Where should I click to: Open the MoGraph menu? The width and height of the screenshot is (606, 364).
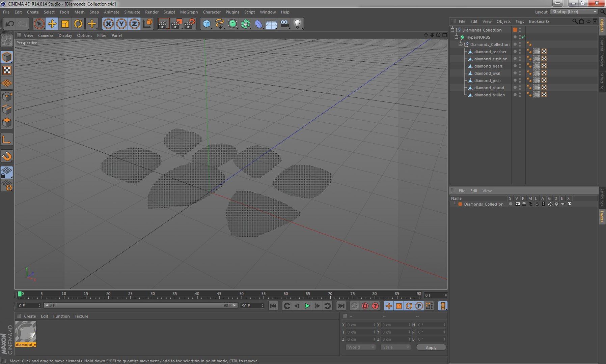pyautogui.click(x=189, y=12)
